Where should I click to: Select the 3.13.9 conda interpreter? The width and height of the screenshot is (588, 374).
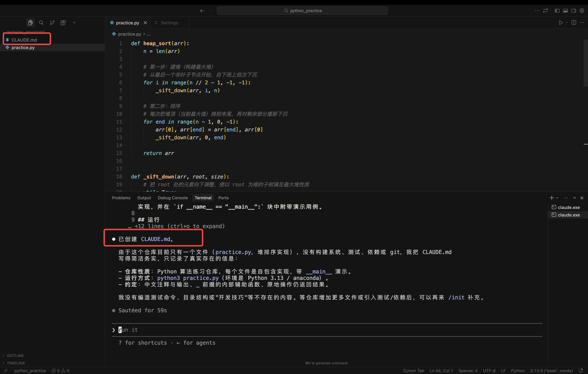pyautogui.click(x=551, y=371)
